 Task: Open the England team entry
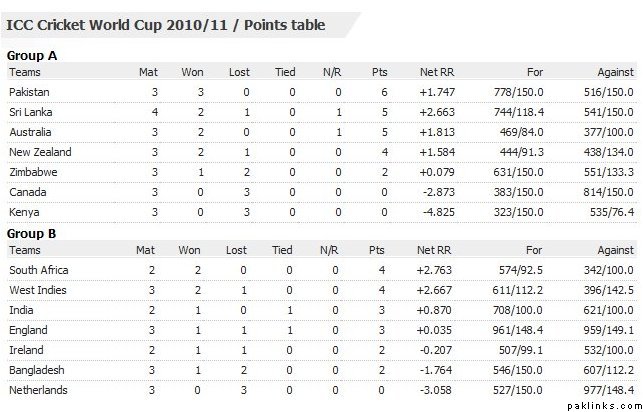[27, 330]
